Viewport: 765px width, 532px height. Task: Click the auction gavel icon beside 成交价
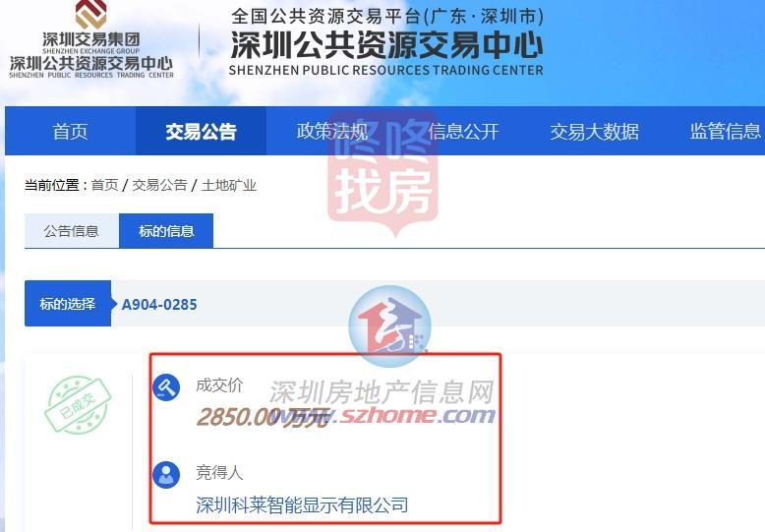coord(166,388)
